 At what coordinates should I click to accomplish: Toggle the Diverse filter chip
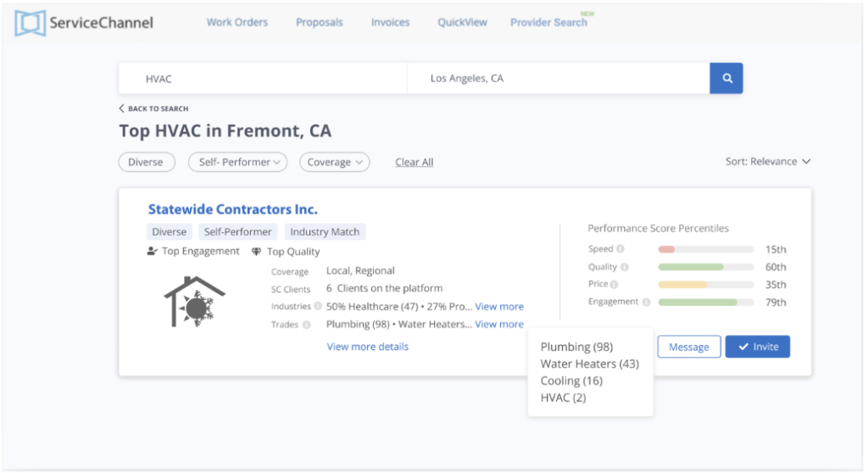145,162
